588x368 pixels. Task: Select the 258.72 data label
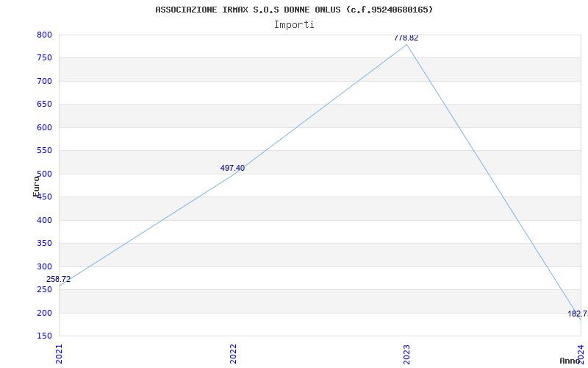pos(58,280)
